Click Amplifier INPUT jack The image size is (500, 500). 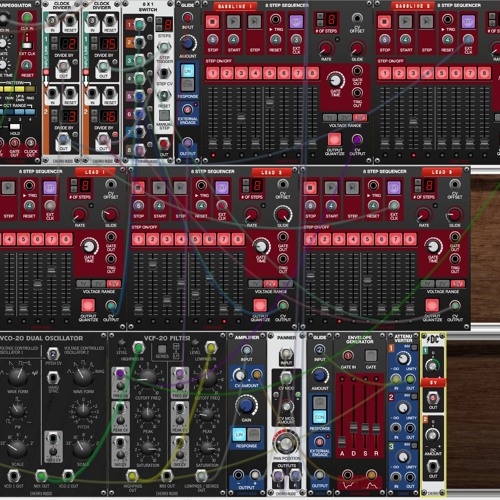(x=246, y=350)
